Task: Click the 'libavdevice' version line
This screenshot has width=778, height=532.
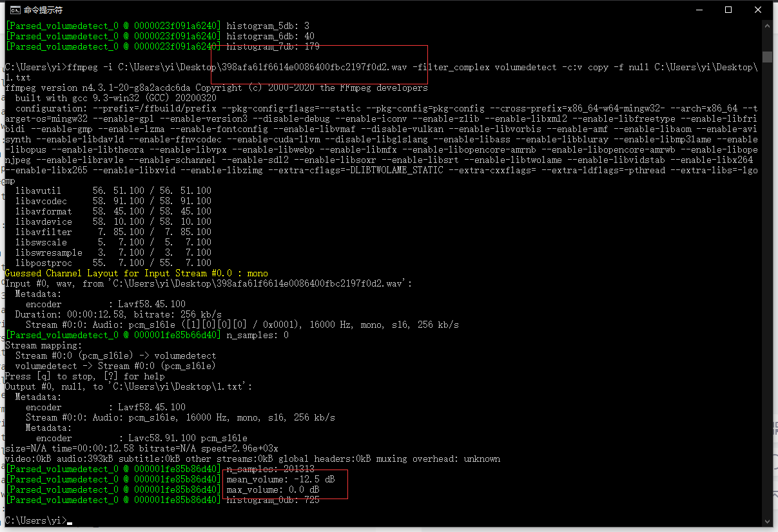Action: pos(113,222)
